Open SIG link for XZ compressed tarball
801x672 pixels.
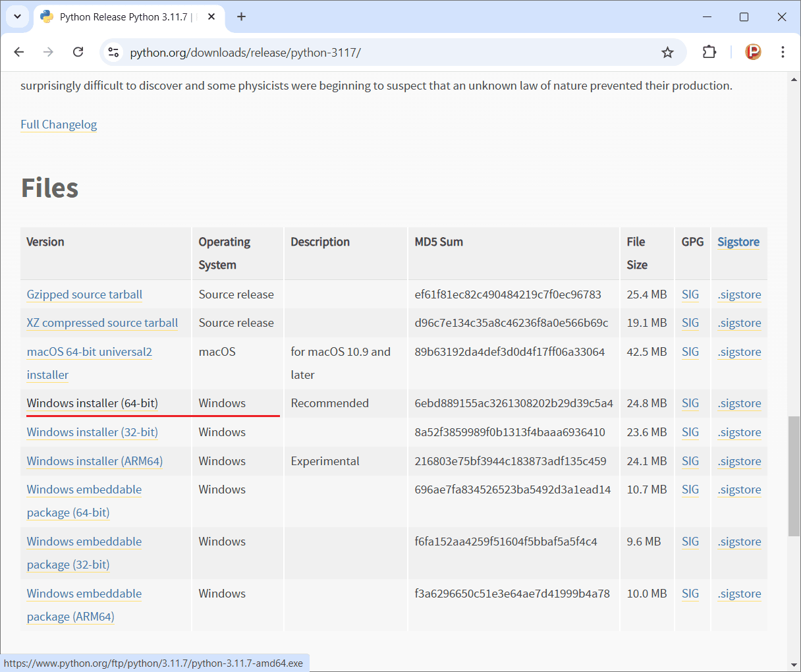690,323
